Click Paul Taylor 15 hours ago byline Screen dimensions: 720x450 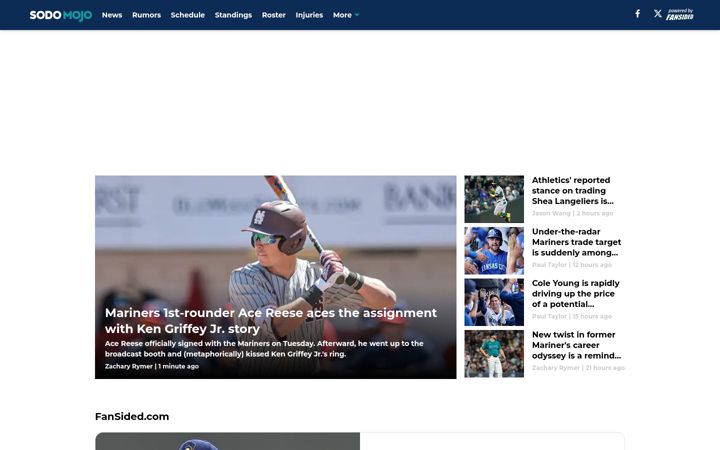tap(572, 316)
